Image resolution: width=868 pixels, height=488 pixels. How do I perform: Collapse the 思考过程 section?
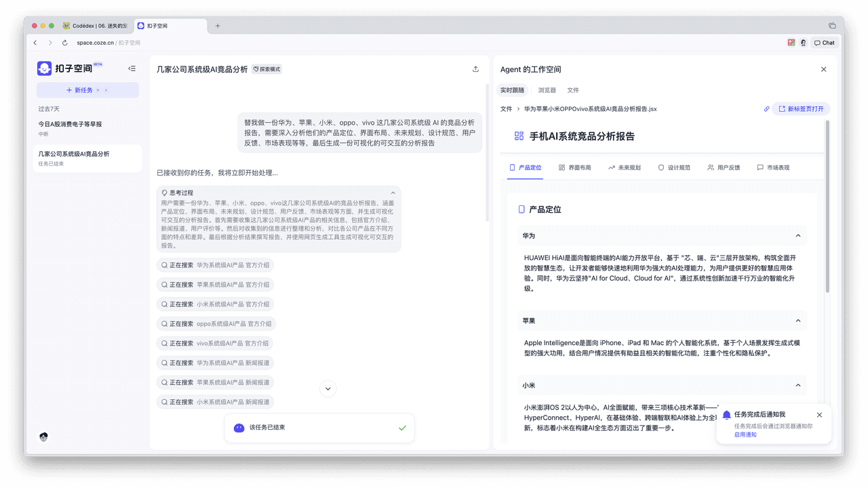[393, 193]
